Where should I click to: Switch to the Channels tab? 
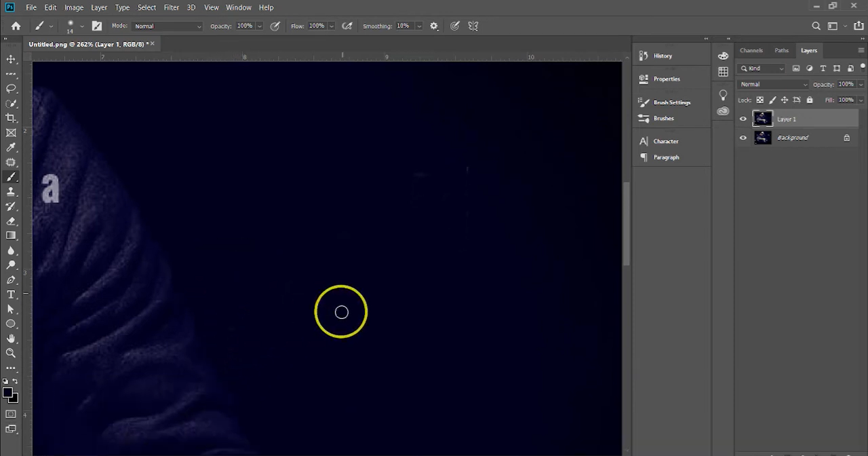751,50
